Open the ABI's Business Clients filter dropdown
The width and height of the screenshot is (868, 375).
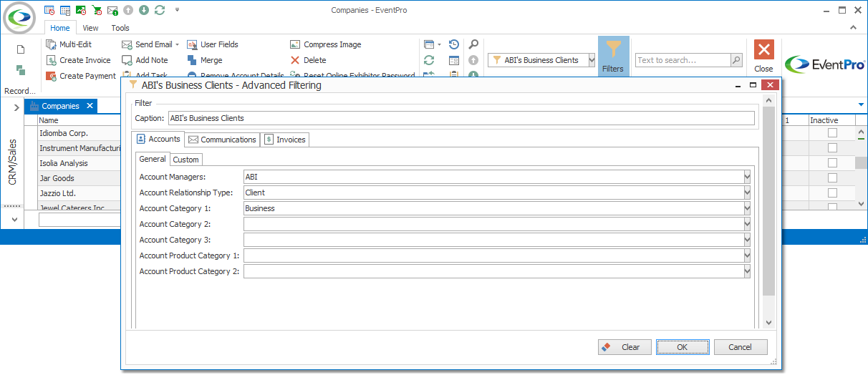[592, 60]
